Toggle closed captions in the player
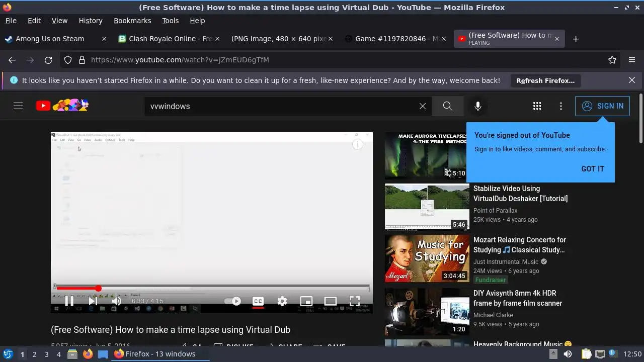 [x=258, y=301]
